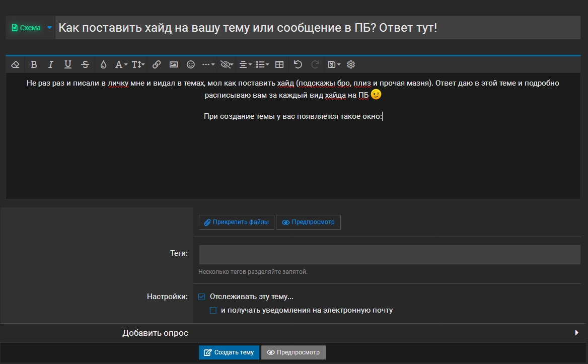Open the text alignment dropdown

click(246, 64)
